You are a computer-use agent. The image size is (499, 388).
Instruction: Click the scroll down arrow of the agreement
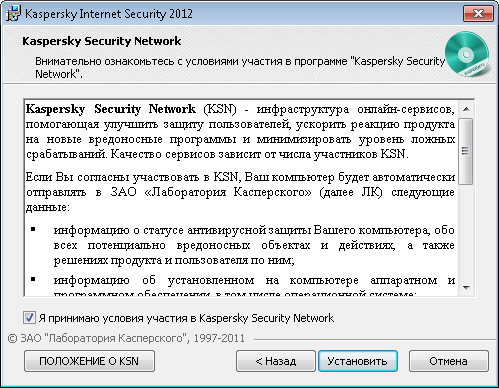point(466,287)
